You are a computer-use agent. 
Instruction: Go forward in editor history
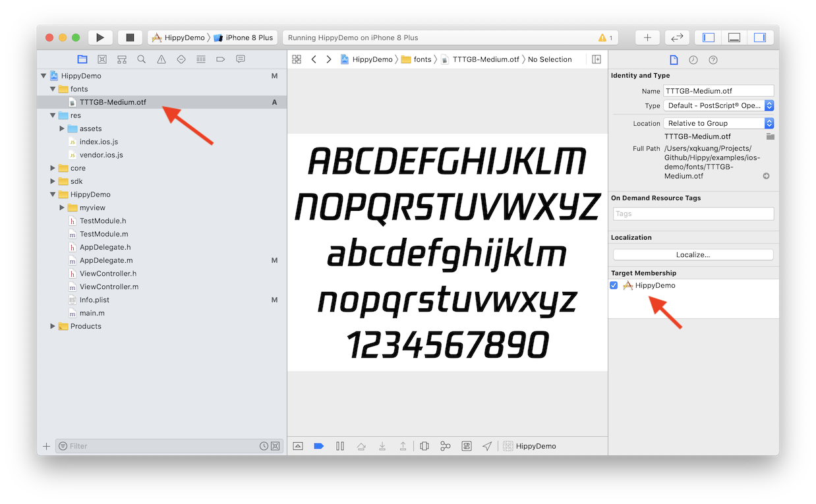coord(329,59)
